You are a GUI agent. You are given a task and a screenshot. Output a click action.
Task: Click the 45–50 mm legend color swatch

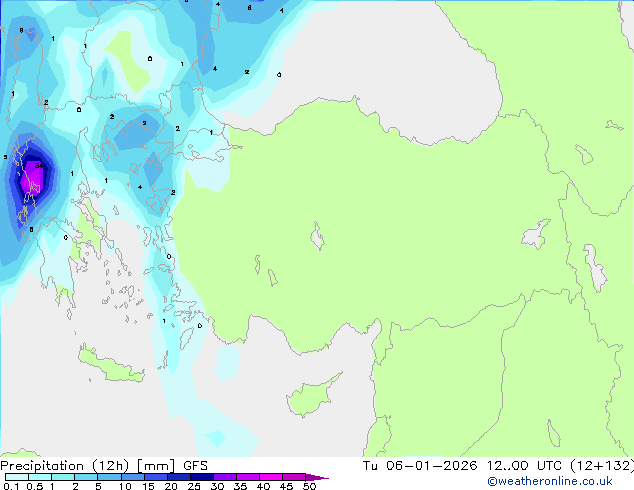[x=294, y=477]
